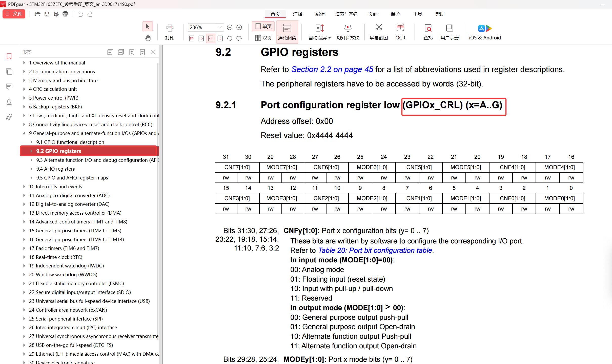Image resolution: width=612 pixels, height=364 pixels.
Task: Rotate page counterclockwise
Action: pyautogui.click(x=230, y=38)
